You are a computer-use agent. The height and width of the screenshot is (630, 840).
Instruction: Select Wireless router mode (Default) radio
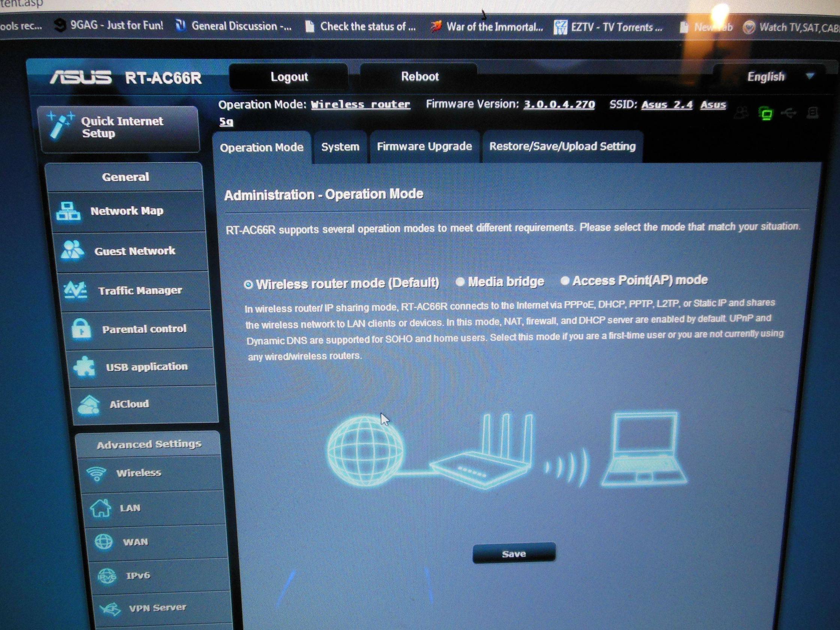pyautogui.click(x=248, y=284)
